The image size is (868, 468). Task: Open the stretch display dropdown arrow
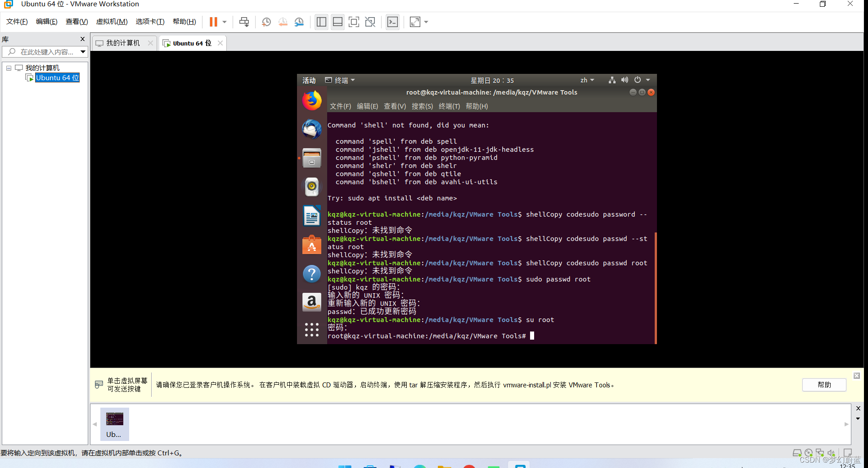[x=426, y=22]
